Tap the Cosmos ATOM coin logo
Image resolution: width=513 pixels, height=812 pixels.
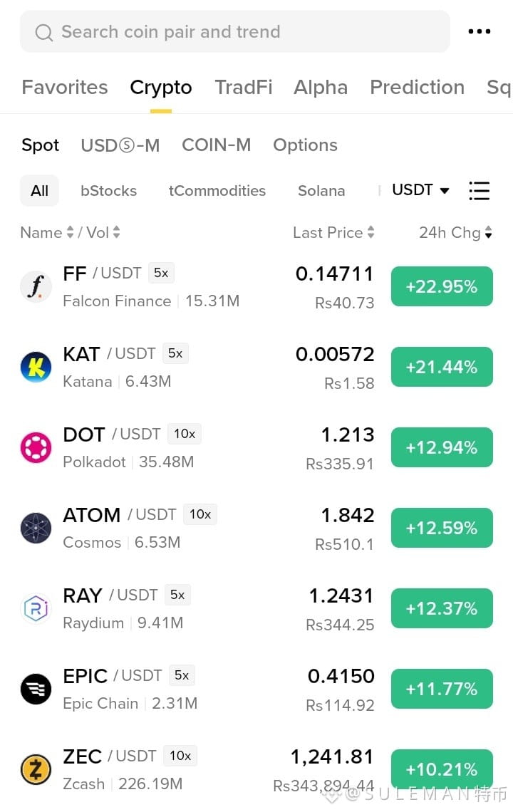tap(36, 528)
